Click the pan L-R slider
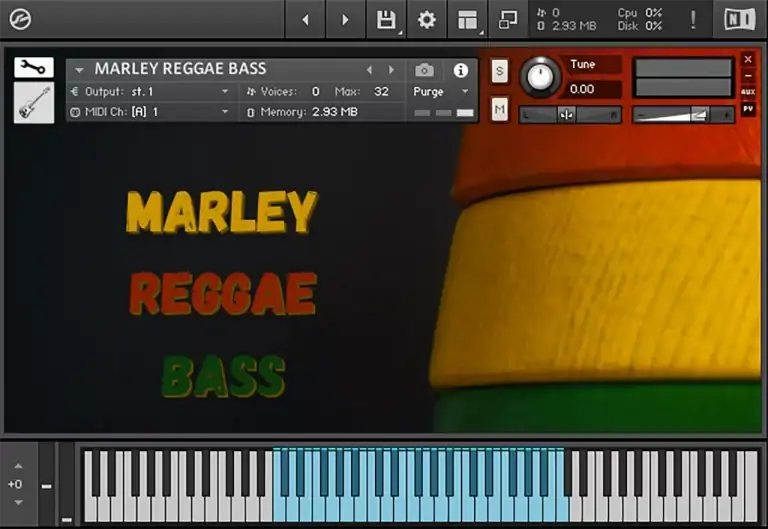This screenshot has width=768, height=529. (570, 115)
